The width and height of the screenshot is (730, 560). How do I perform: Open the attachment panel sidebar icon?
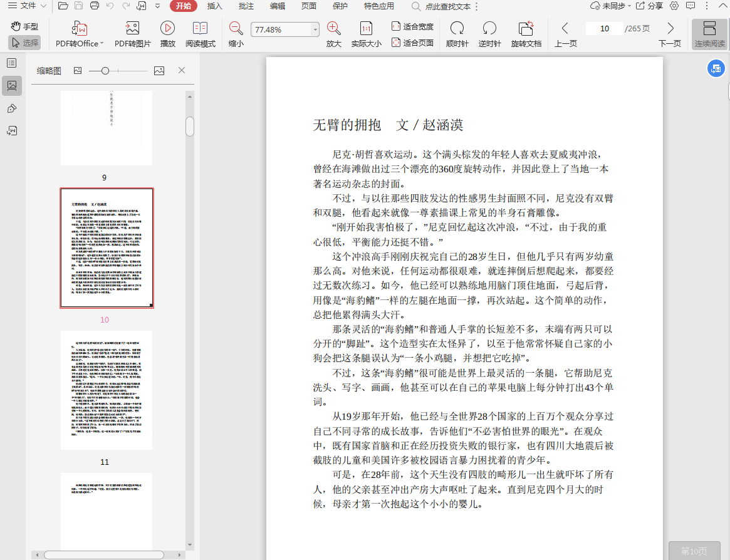click(12, 131)
